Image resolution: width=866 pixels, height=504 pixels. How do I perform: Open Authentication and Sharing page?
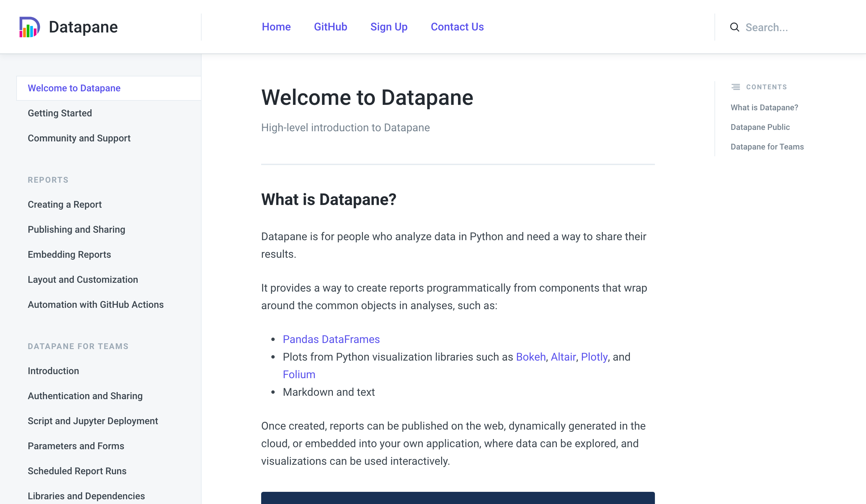click(85, 396)
